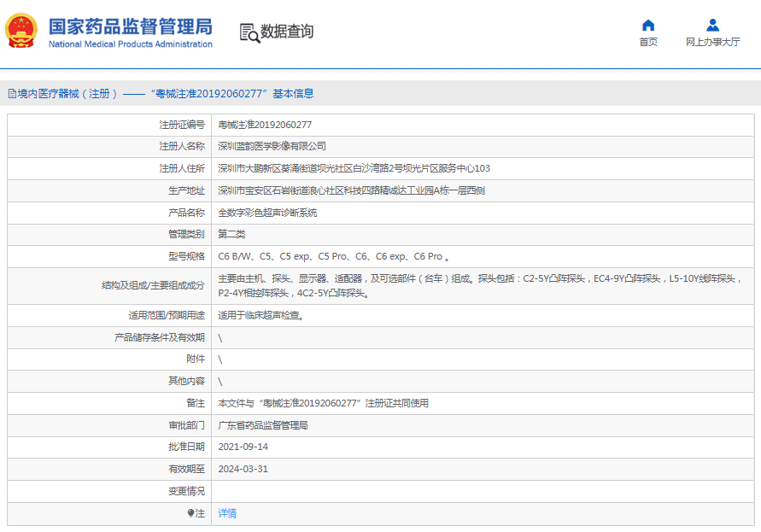
Task: Select the 生产地址 address value
Action: click(351, 190)
